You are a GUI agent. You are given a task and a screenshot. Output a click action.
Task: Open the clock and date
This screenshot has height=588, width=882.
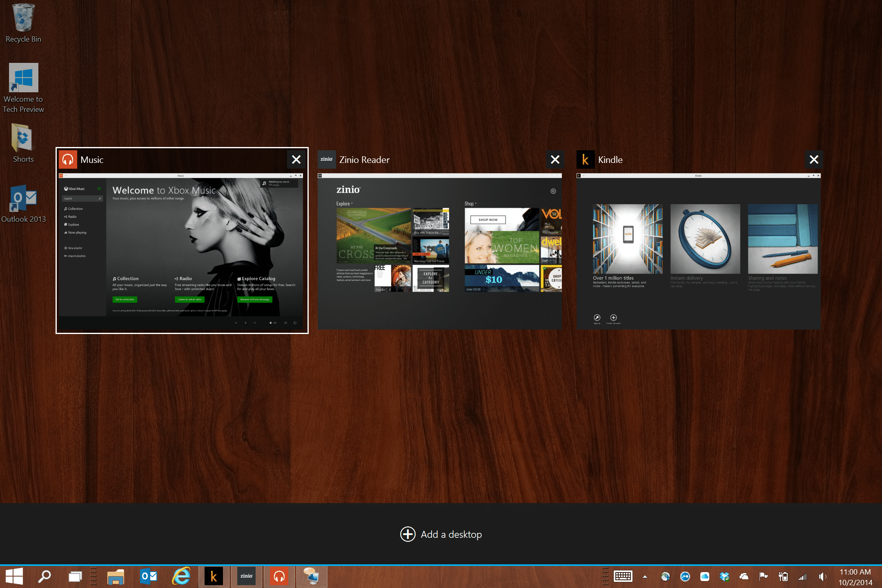coord(855,577)
